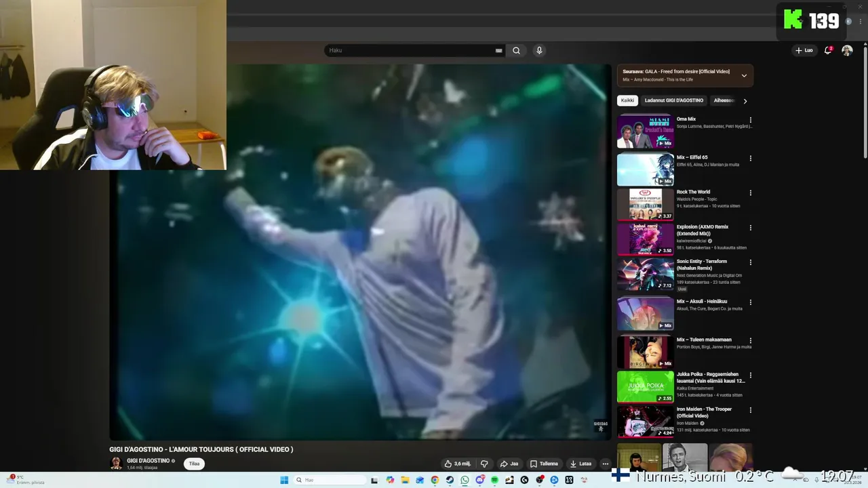Open File Explorer from the taskbar
Viewport: 868px width, 488px height.
point(405,480)
